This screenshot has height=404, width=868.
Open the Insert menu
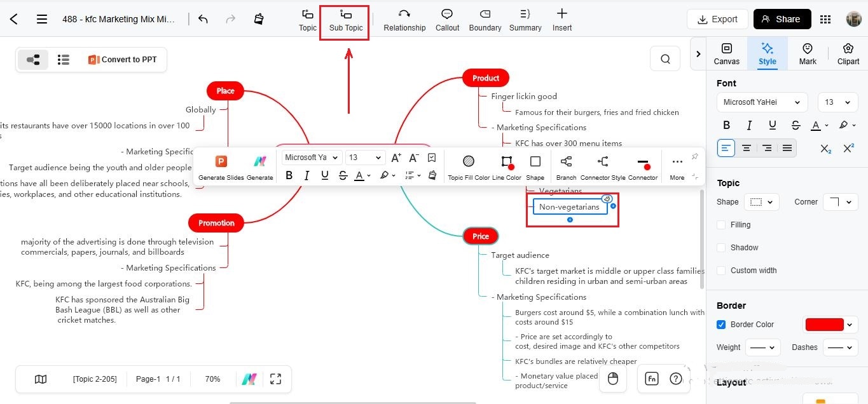click(562, 20)
